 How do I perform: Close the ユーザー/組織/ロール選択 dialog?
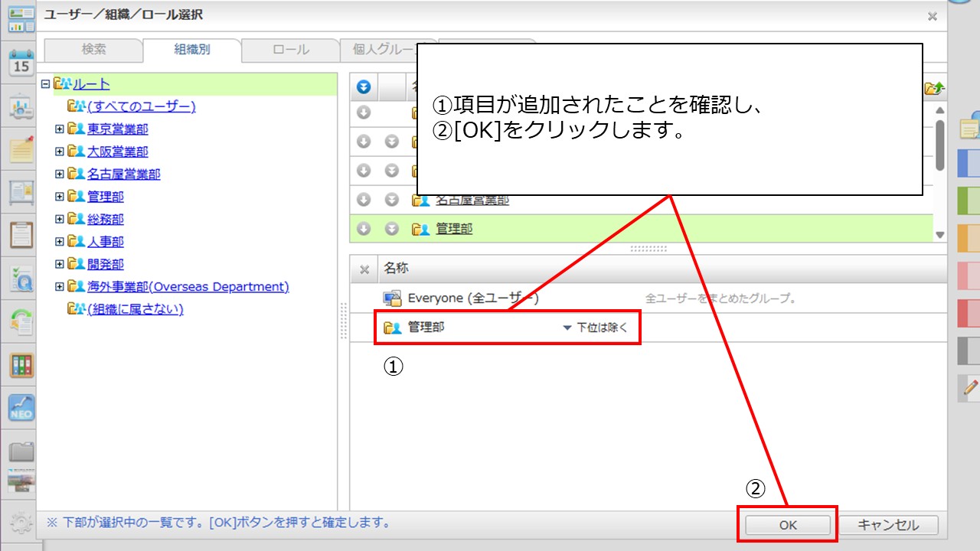click(x=932, y=16)
